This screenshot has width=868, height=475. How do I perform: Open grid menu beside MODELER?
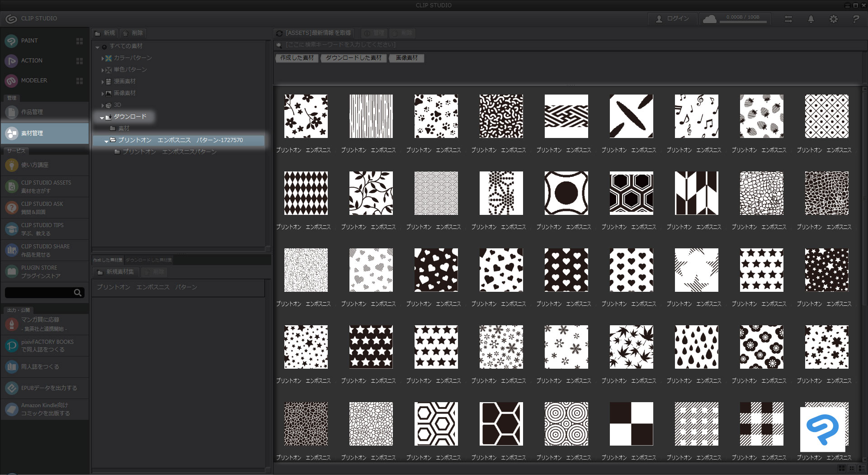point(80,81)
